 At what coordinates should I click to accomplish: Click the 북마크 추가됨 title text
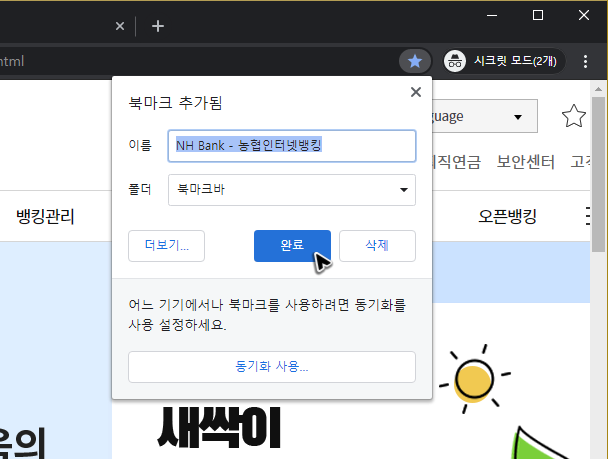click(x=175, y=103)
